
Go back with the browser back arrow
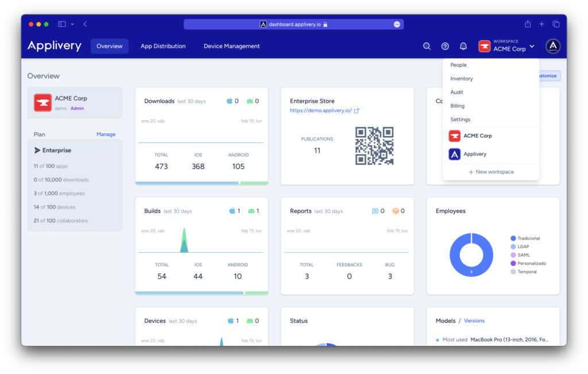click(86, 24)
